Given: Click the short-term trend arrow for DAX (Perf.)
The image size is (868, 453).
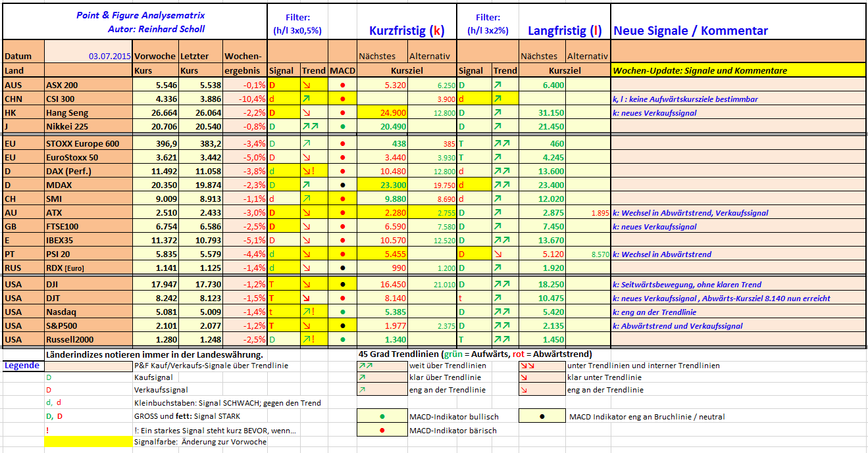Looking at the screenshot, I should pyautogui.click(x=309, y=172).
